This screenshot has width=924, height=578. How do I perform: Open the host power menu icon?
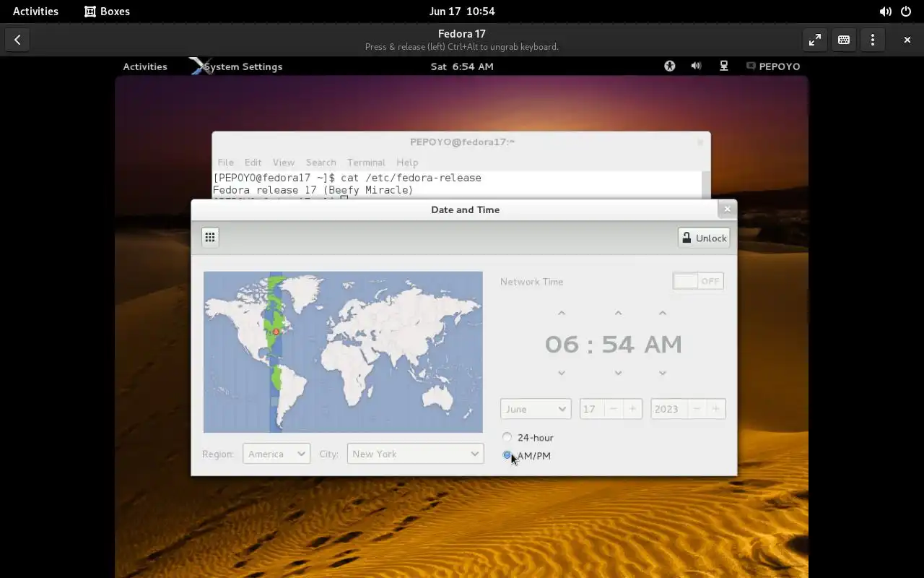(906, 12)
